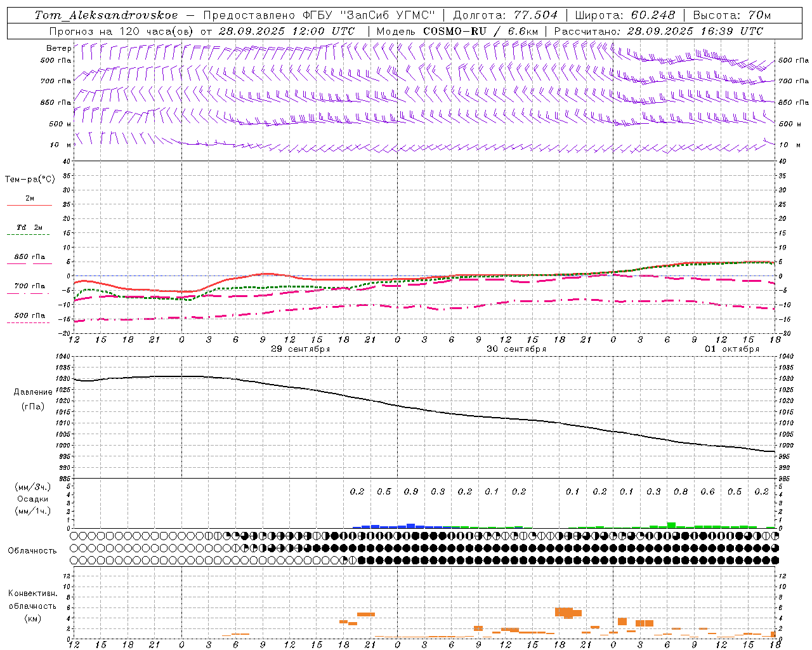Click the Td 2м dew point legend entry

coord(29,227)
